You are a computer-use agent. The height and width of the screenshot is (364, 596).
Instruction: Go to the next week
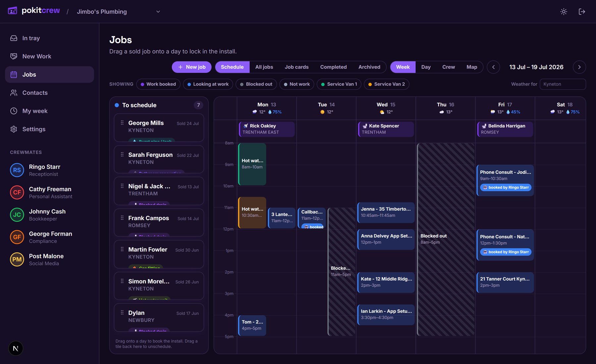[x=579, y=67]
